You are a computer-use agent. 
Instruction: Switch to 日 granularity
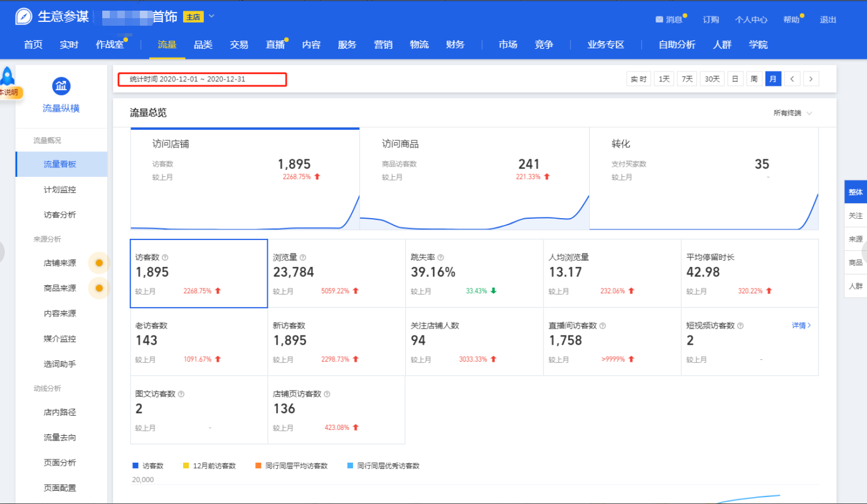point(735,79)
